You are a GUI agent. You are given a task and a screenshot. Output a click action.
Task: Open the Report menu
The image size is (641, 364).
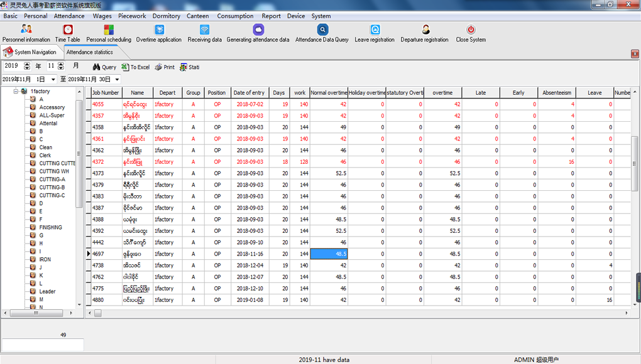pyautogui.click(x=271, y=16)
